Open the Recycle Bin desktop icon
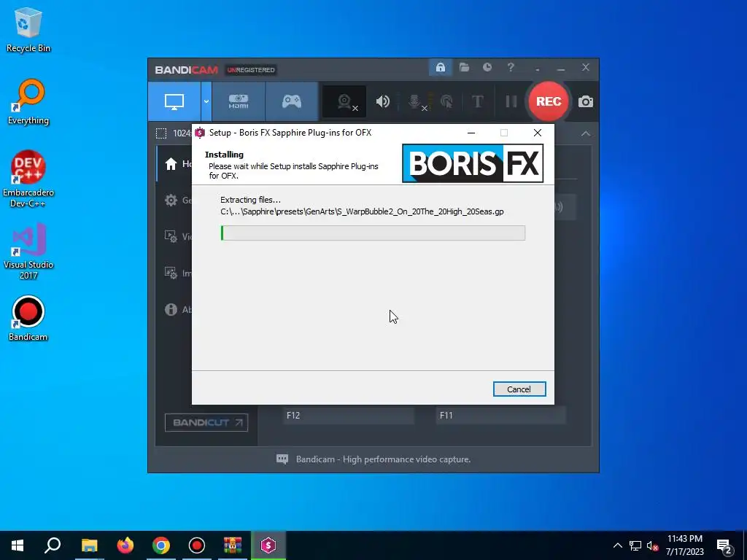 [28, 29]
